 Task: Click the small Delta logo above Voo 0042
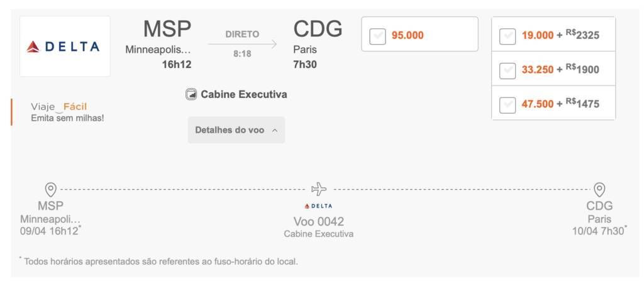[x=318, y=206]
